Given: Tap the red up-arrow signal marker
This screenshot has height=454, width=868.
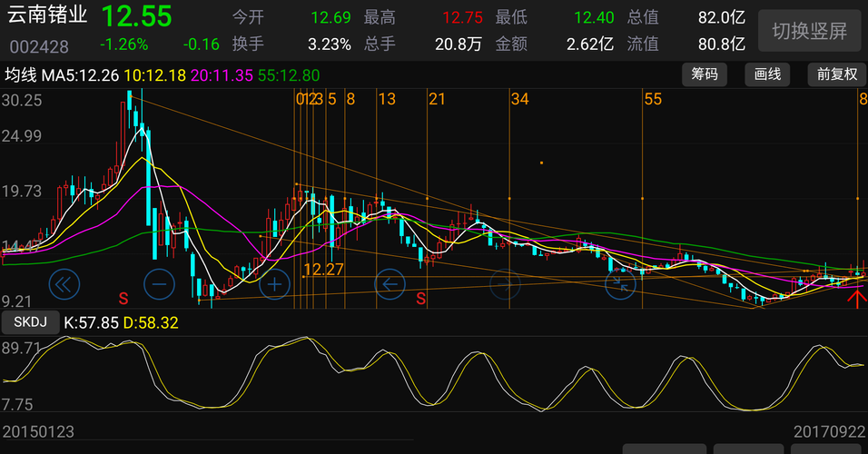Looking at the screenshot, I should click(857, 298).
